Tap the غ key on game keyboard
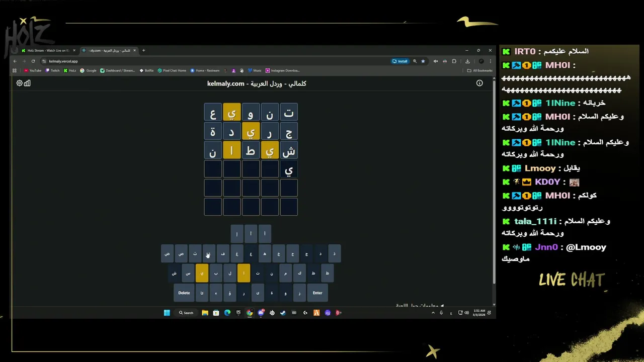 pyautogui.click(x=237, y=253)
